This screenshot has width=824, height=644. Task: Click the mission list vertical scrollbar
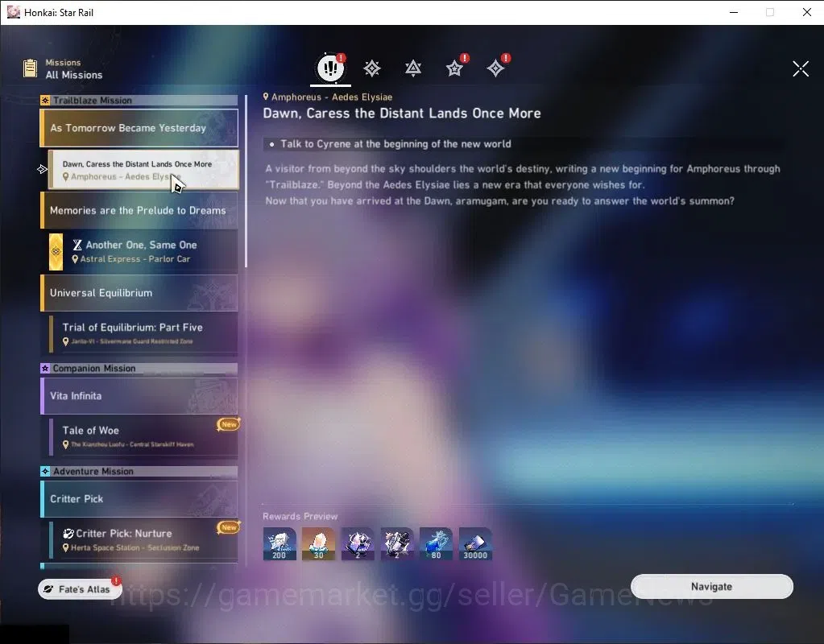[246, 181]
